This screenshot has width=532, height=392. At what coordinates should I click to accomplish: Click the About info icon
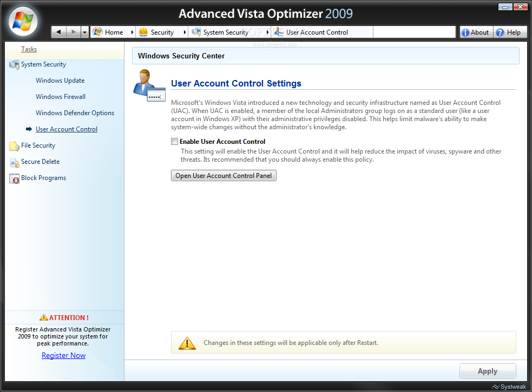point(465,32)
